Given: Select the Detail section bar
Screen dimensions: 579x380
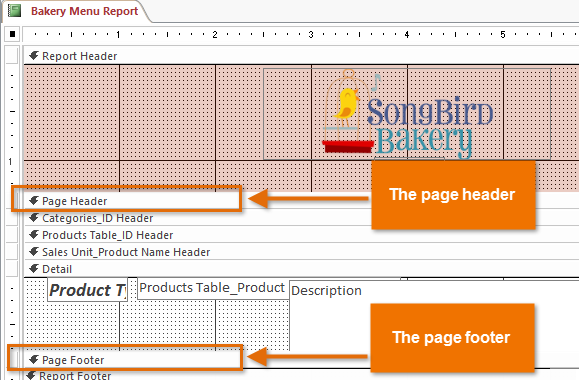Looking at the screenshot, I should [x=301, y=269].
